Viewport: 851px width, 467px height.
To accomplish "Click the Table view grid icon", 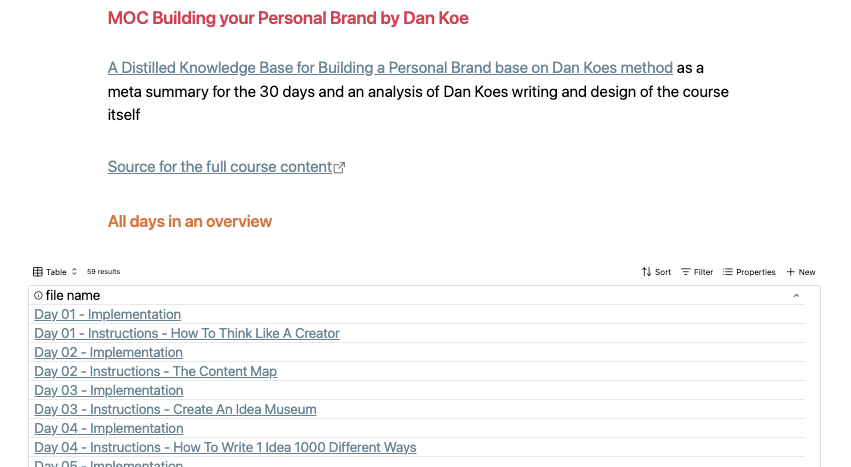I will 37,272.
